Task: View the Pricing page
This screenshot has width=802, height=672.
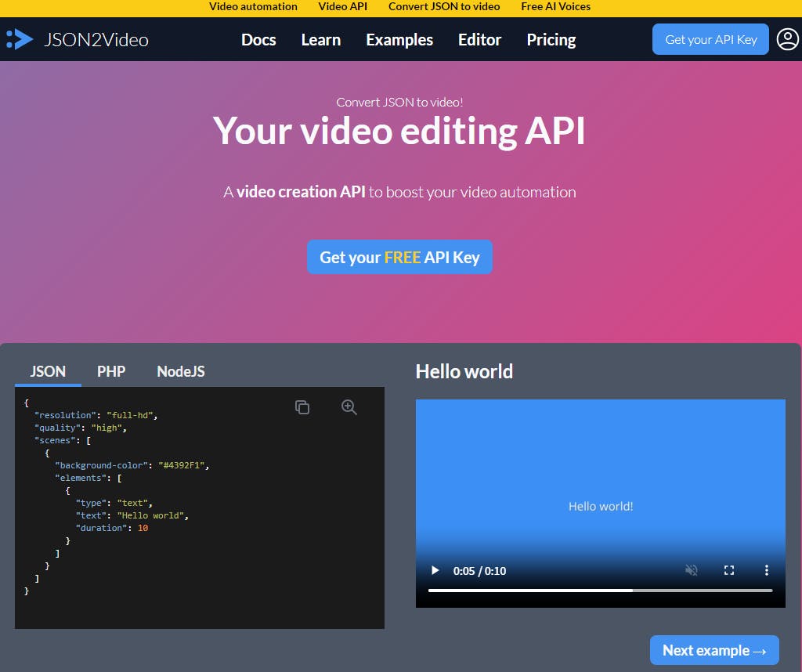Action: coord(551,40)
